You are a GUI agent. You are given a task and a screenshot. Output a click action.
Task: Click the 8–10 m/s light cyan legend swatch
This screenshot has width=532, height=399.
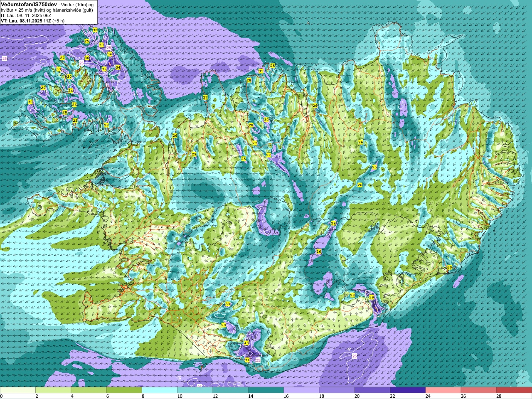[160, 390]
